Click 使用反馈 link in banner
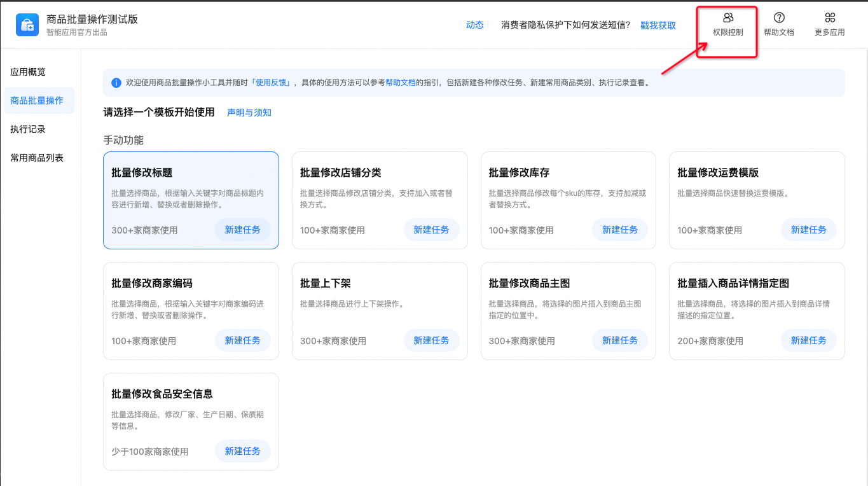868x486 pixels. [272, 83]
